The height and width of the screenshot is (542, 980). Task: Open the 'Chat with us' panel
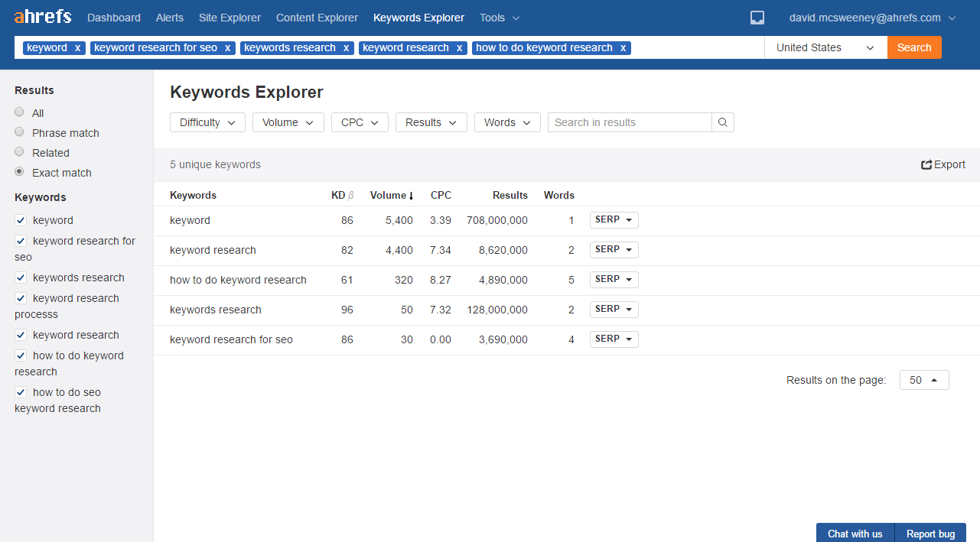click(855, 533)
